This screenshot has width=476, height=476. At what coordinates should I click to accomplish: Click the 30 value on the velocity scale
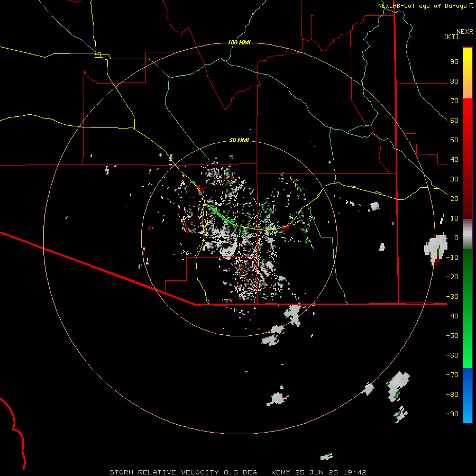[x=454, y=179]
